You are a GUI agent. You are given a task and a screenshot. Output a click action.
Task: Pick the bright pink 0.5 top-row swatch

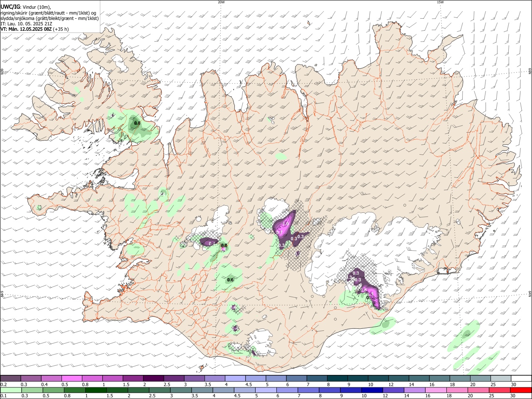(x=71, y=379)
